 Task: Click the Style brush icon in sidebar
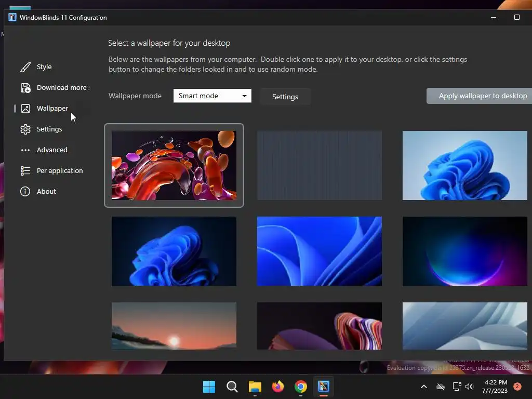pyautogui.click(x=25, y=67)
